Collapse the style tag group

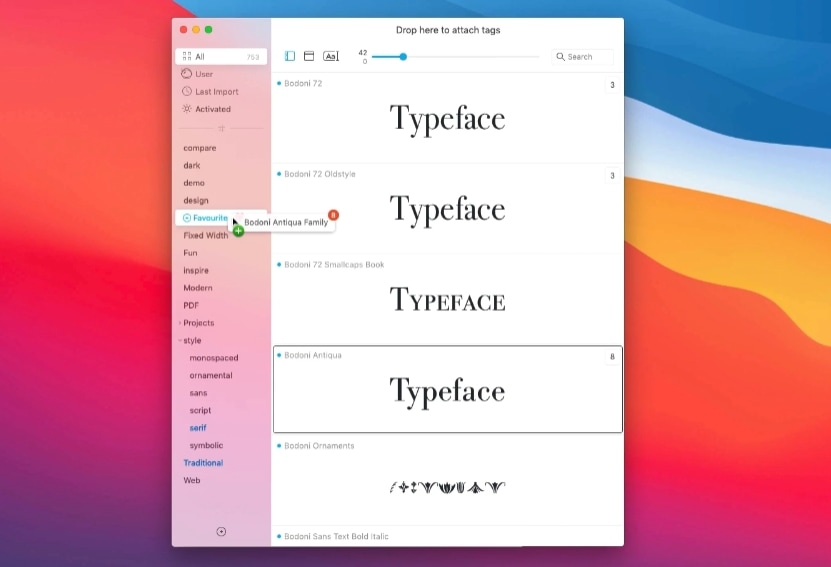180,340
